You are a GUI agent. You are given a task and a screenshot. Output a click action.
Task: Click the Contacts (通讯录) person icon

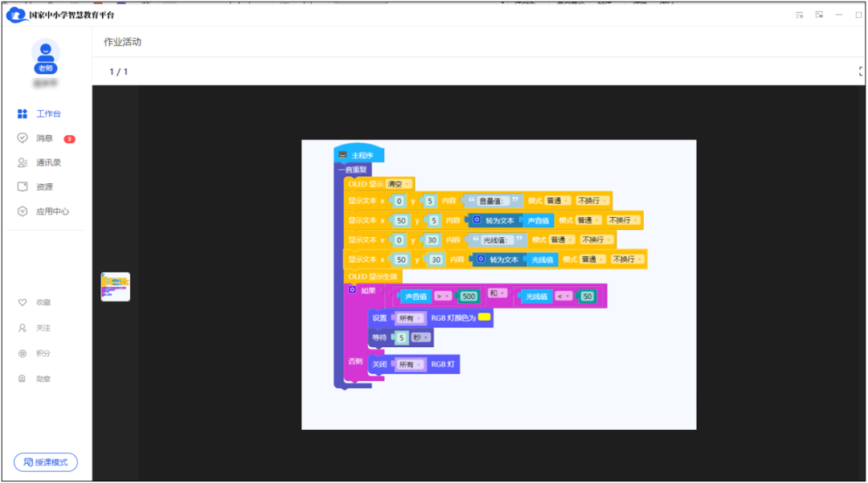point(23,162)
